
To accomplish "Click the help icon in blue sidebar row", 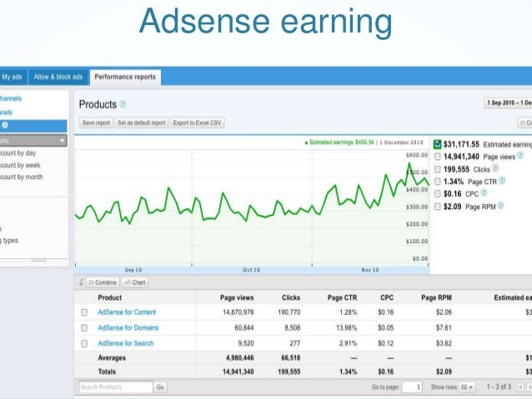I will tap(5, 126).
